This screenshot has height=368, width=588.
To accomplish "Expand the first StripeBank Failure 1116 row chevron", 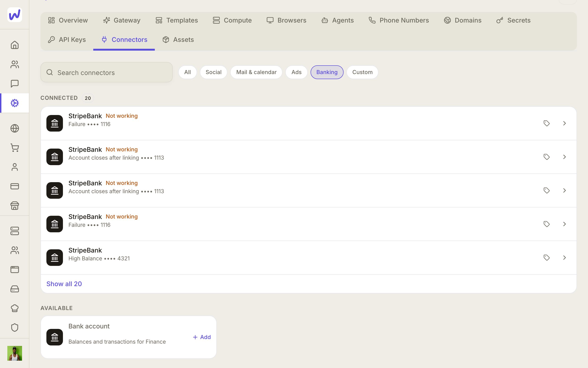I will [x=564, y=123].
